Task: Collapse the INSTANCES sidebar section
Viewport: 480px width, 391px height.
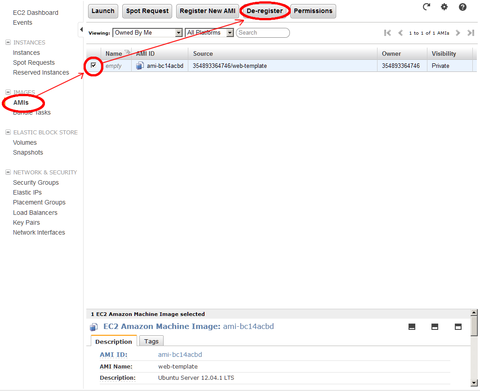Action: [8, 42]
